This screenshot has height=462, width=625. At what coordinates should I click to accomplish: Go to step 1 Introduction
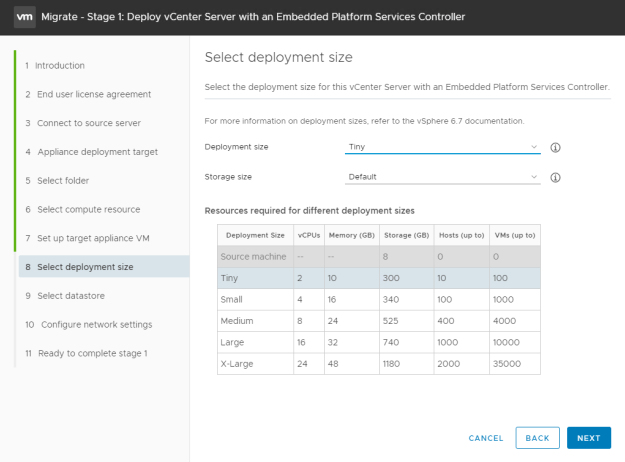click(x=55, y=65)
